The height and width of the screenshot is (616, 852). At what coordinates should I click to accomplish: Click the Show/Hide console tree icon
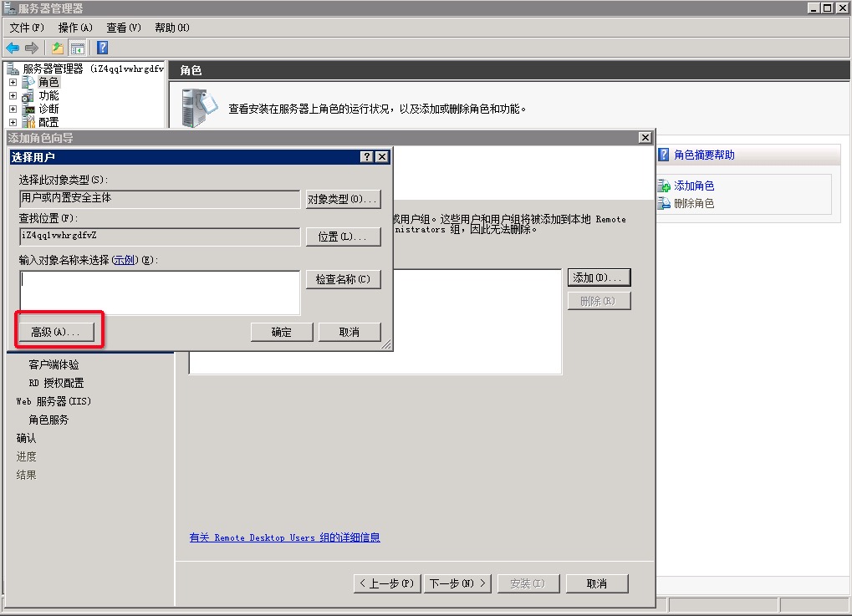pos(78,48)
